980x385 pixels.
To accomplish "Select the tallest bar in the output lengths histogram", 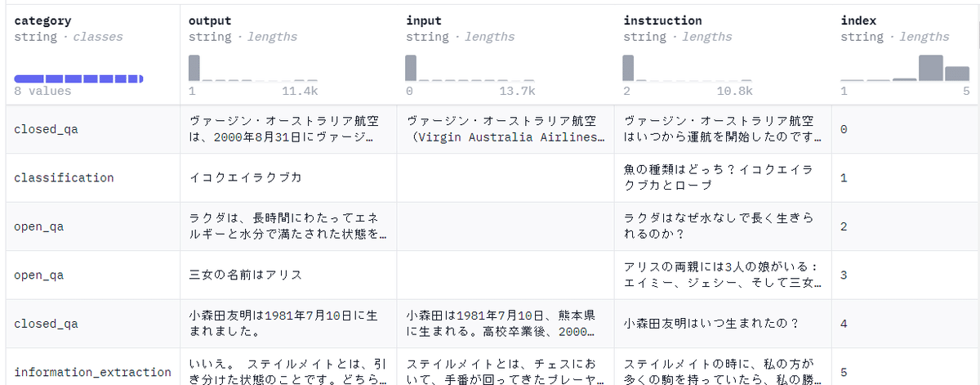I will point(194,68).
